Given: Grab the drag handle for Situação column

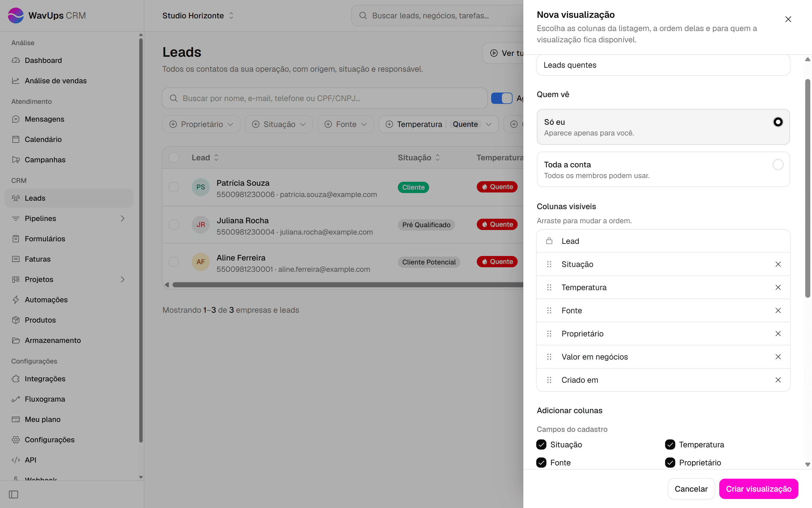Looking at the screenshot, I should click(x=549, y=264).
